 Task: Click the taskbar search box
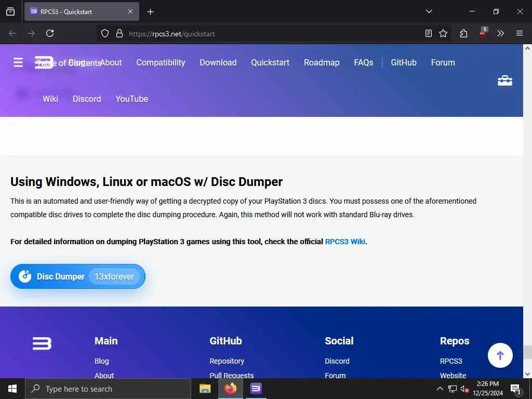pos(108,389)
